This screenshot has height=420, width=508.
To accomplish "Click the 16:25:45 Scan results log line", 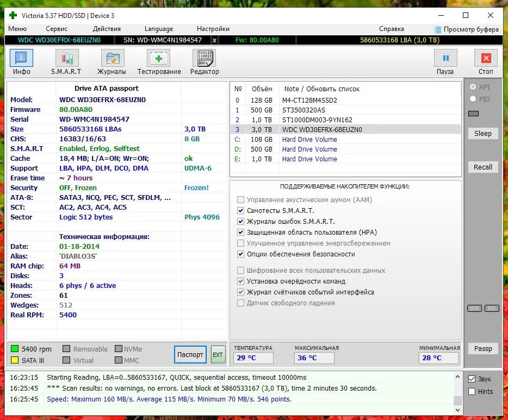I will click(x=212, y=388).
